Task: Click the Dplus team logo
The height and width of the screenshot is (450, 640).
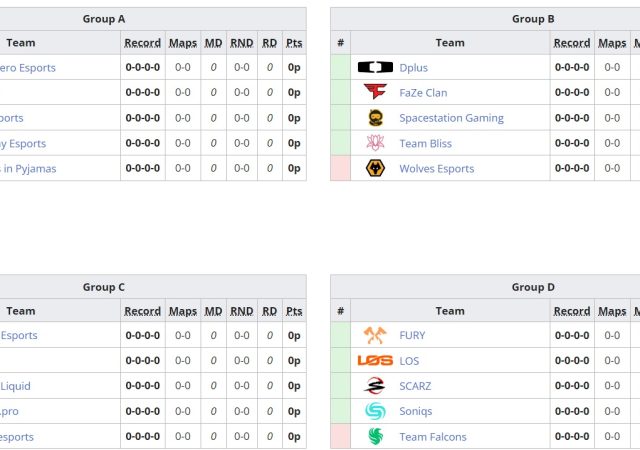Action: tap(375, 68)
